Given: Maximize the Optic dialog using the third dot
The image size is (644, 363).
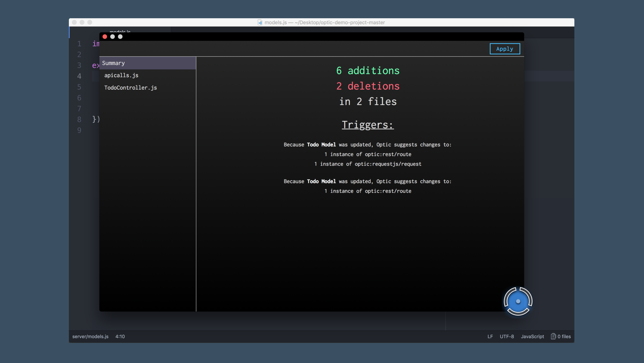Looking at the screenshot, I should pyautogui.click(x=120, y=37).
